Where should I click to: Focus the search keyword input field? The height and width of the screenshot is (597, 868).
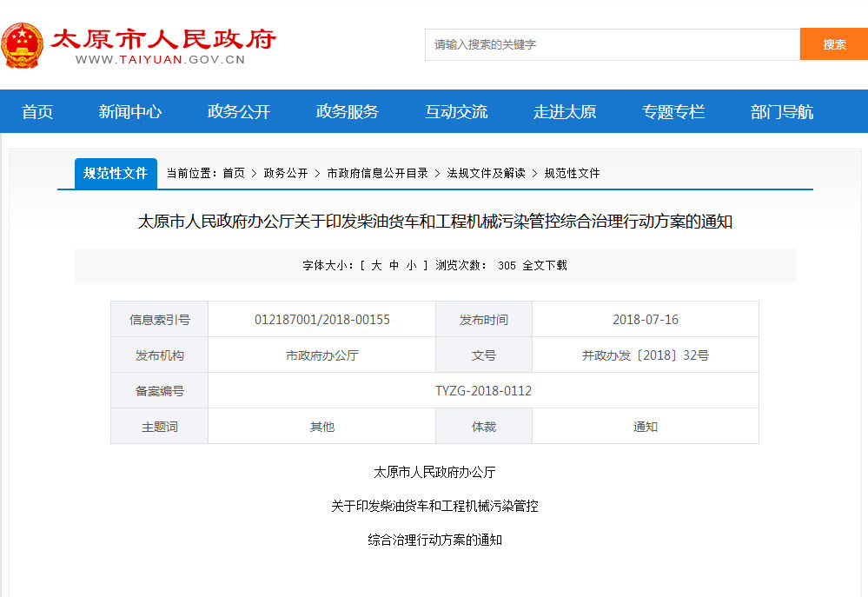coord(612,44)
